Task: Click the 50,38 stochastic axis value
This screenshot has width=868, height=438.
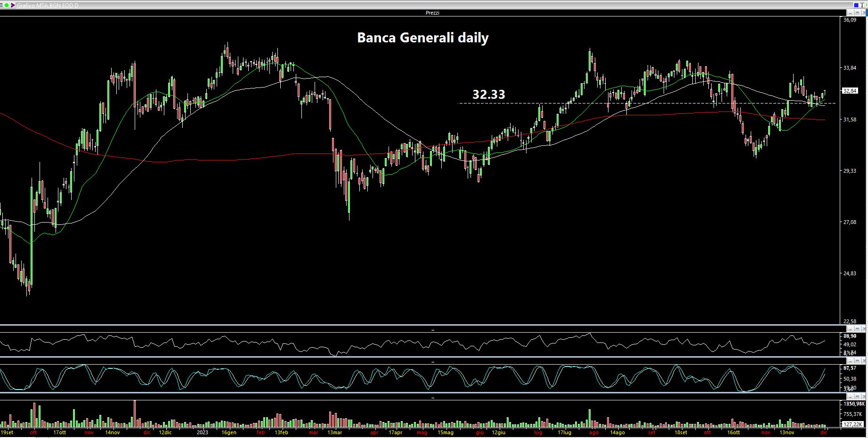Action: click(850, 379)
